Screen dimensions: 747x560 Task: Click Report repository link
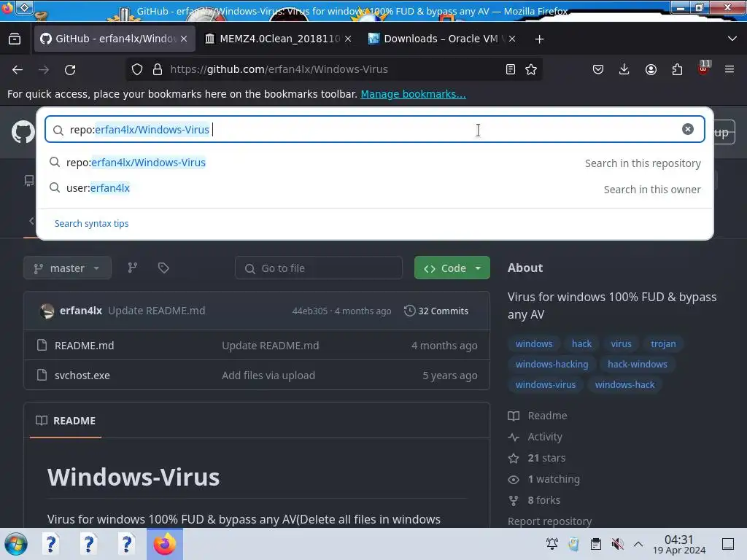[550, 521]
